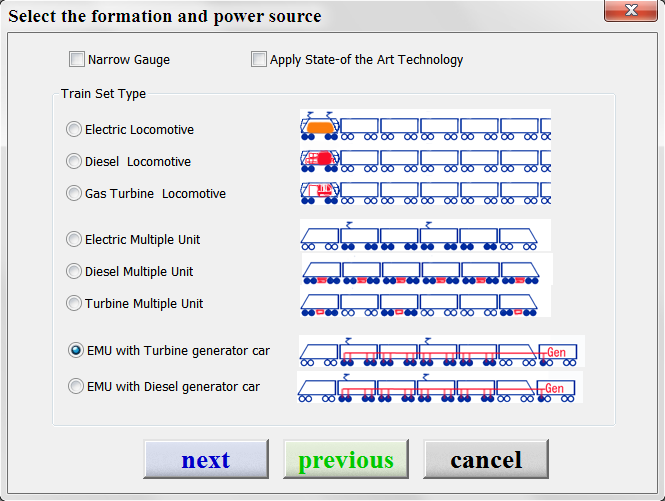Click the Gas Turbine Locomotive train diagram
Screen dimensions: 665x501
click(425, 193)
